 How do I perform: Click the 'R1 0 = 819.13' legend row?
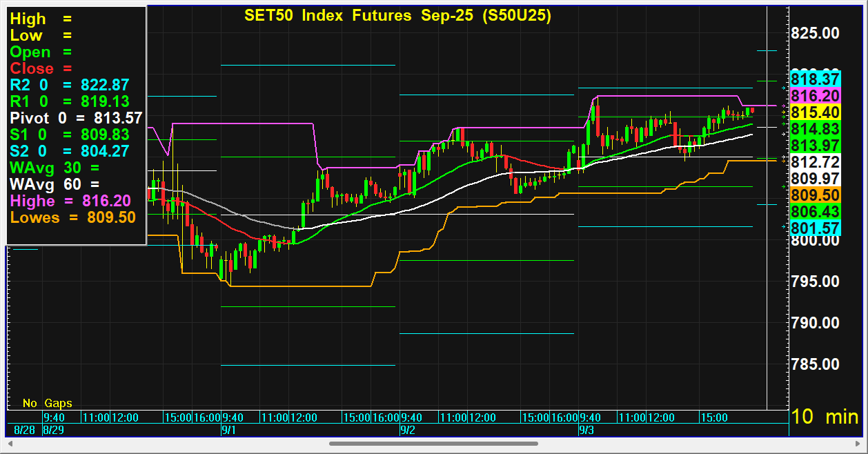70,101
